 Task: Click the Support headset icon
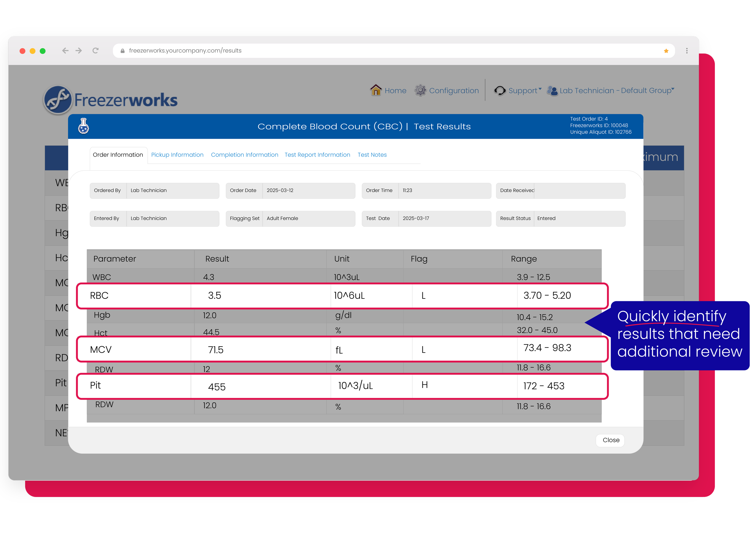[500, 91]
